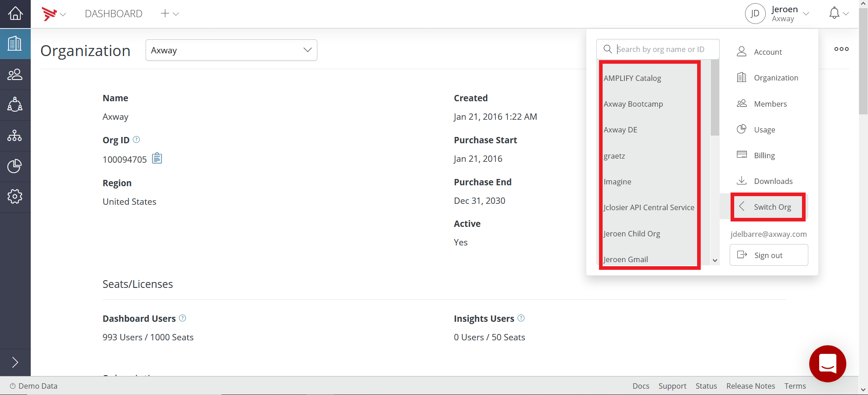Select Jeroen Gmail organization
Image resolution: width=868 pixels, height=395 pixels.
click(626, 259)
